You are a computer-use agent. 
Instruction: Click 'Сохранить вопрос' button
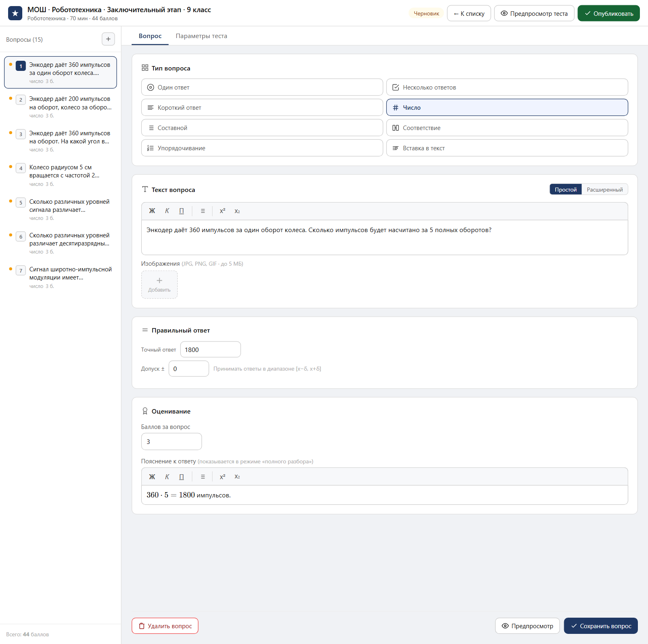point(601,626)
